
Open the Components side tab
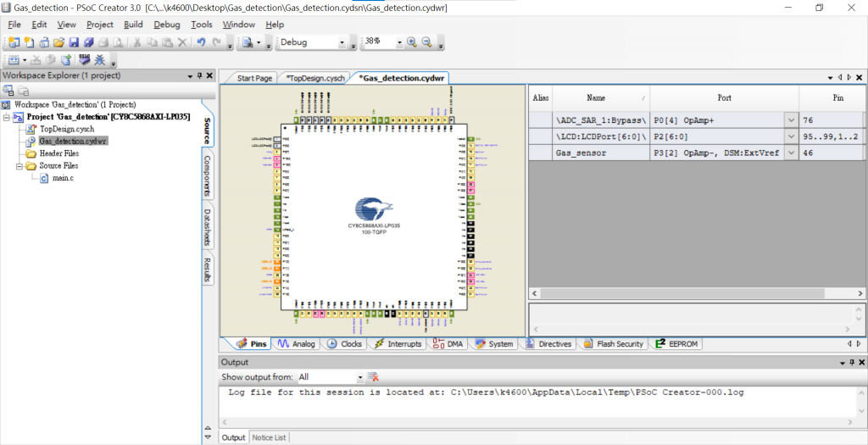click(x=207, y=175)
